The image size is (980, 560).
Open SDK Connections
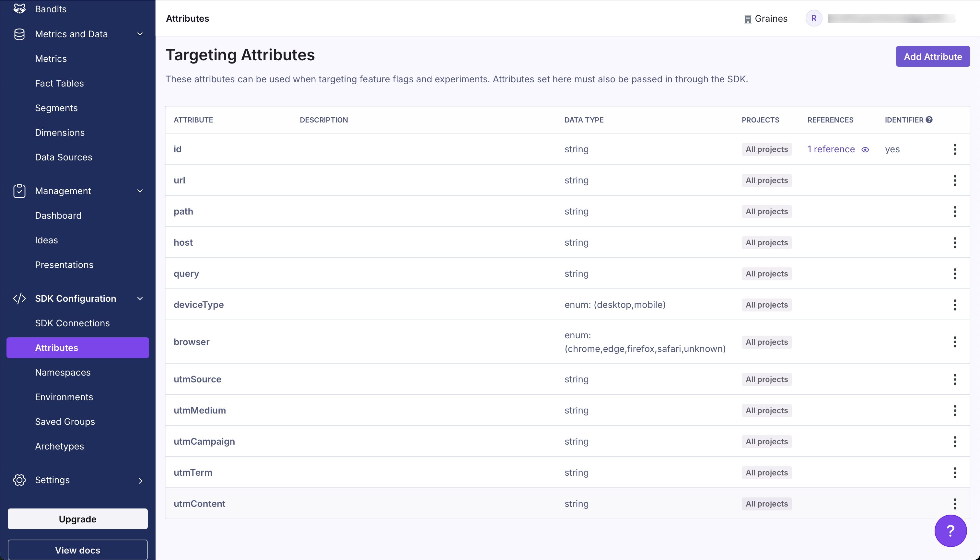coord(72,323)
